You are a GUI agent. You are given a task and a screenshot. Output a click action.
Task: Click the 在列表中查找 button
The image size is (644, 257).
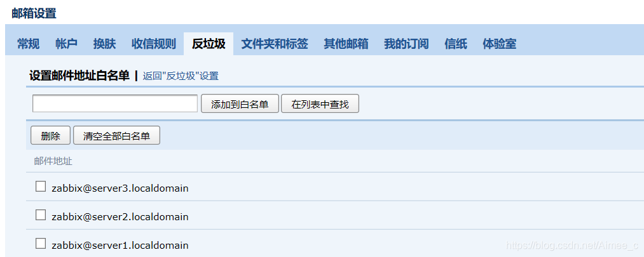coord(320,103)
